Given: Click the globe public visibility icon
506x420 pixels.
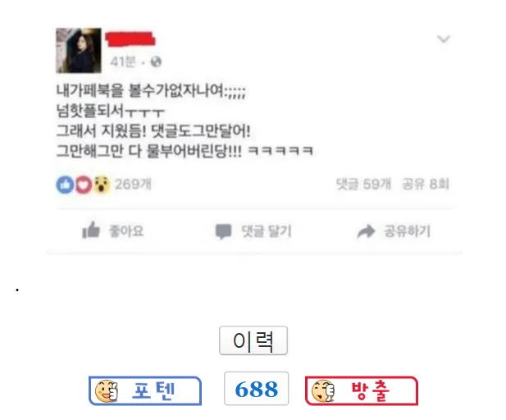Looking at the screenshot, I should click(156, 62).
